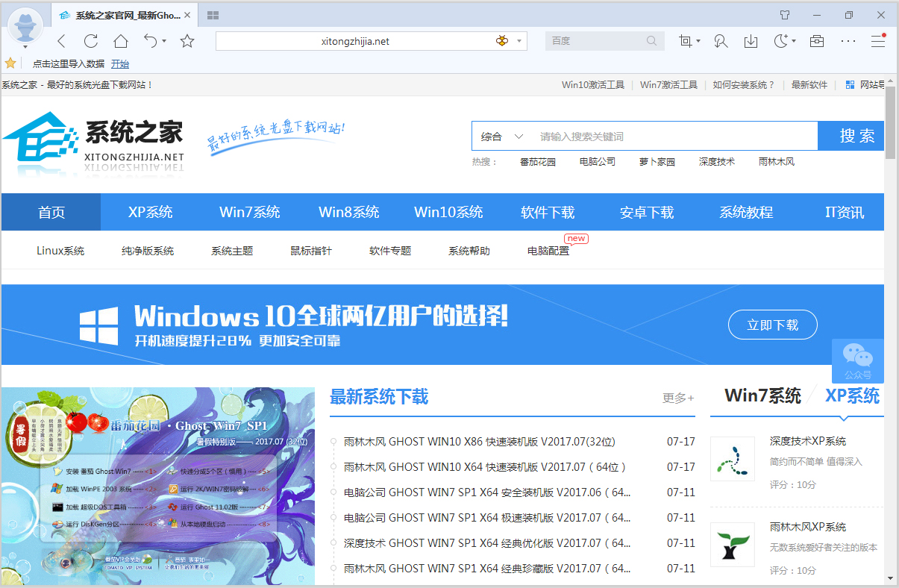Open the 如何安装系统？ link
This screenshot has height=588, width=899.
[744, 85]
